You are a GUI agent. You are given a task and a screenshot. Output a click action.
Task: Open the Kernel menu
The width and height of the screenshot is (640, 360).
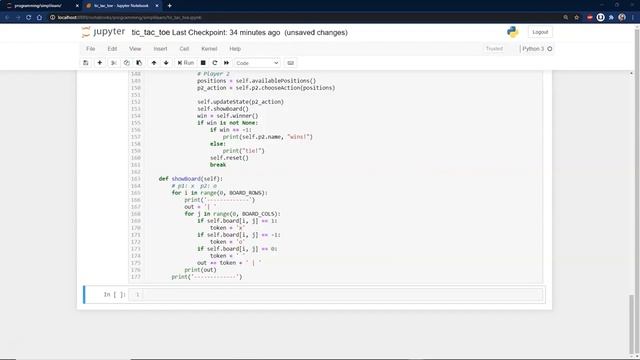tap(209, 49)
